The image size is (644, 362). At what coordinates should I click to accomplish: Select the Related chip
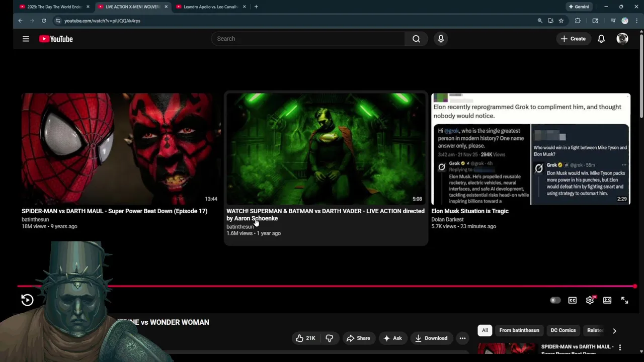[x=595, y=330]
